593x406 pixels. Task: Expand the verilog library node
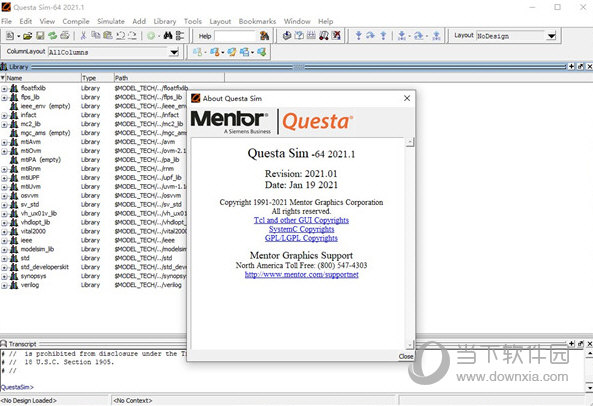(x=4, y=285)
